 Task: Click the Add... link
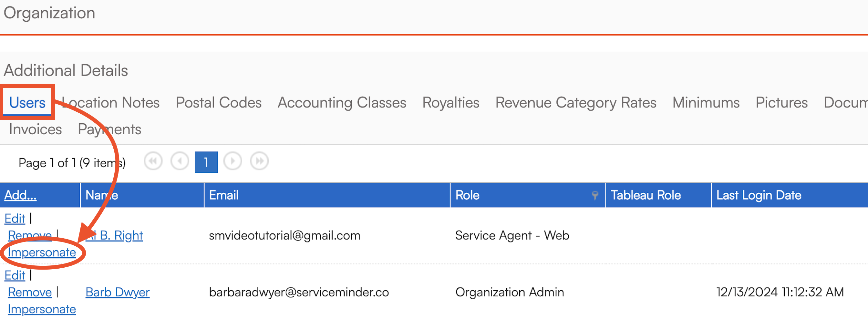20,195
